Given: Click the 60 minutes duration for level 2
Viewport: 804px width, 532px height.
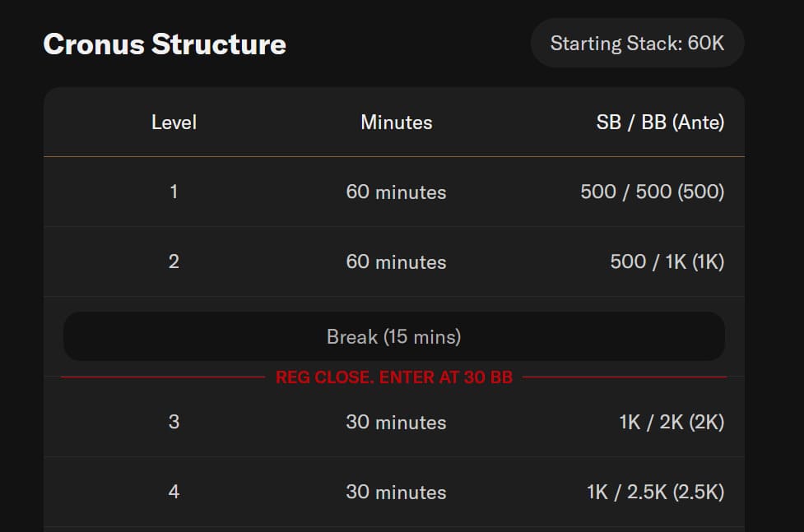Looking at the screenshot, I should coord(396,262).
